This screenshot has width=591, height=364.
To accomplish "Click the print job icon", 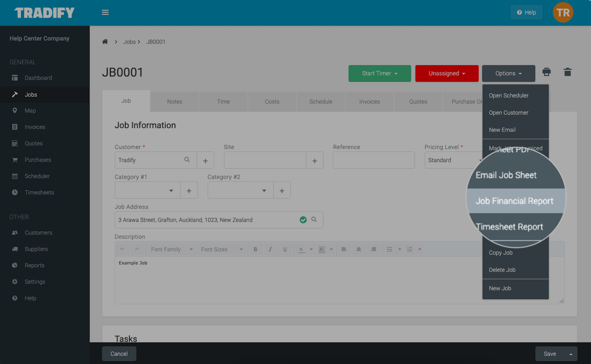I will (546, 72).
